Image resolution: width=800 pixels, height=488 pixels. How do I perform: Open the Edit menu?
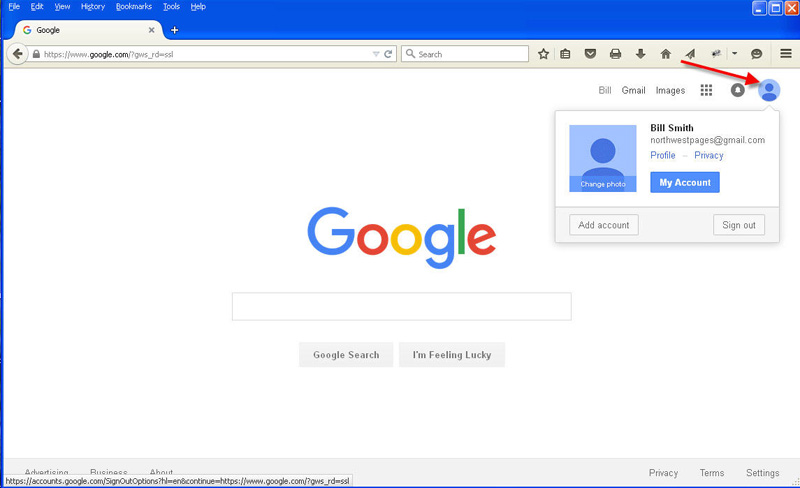click(x=37, y=7)
